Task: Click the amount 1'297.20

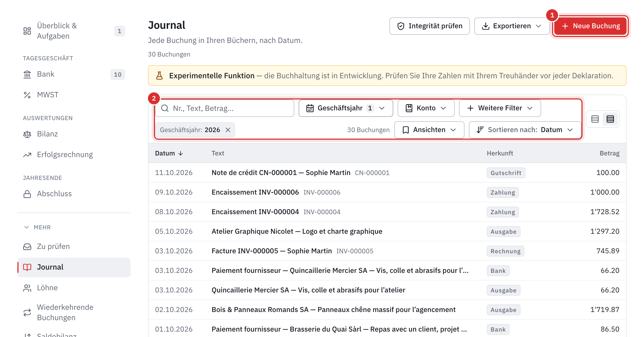Action: [605, 231]
